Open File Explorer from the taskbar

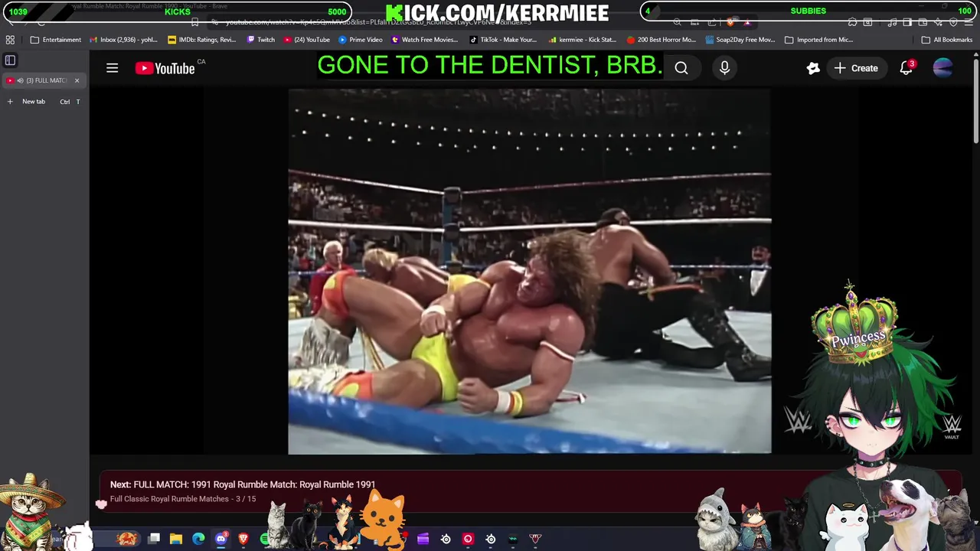[x=176, y=539]
